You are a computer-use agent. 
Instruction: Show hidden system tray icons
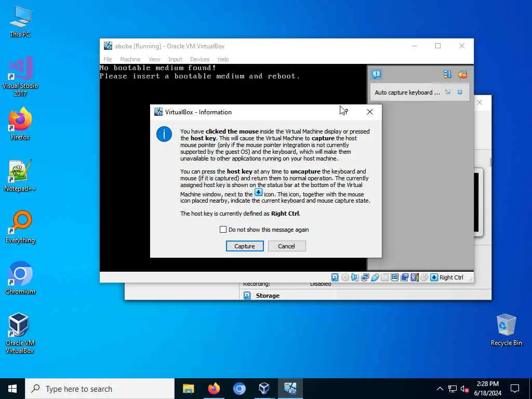point(440,389)
